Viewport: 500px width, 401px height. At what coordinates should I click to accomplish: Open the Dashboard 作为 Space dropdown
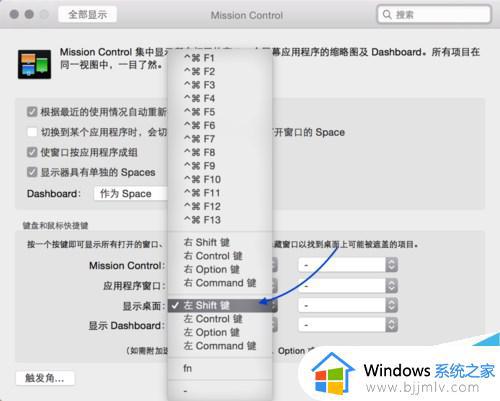(131, 194)
